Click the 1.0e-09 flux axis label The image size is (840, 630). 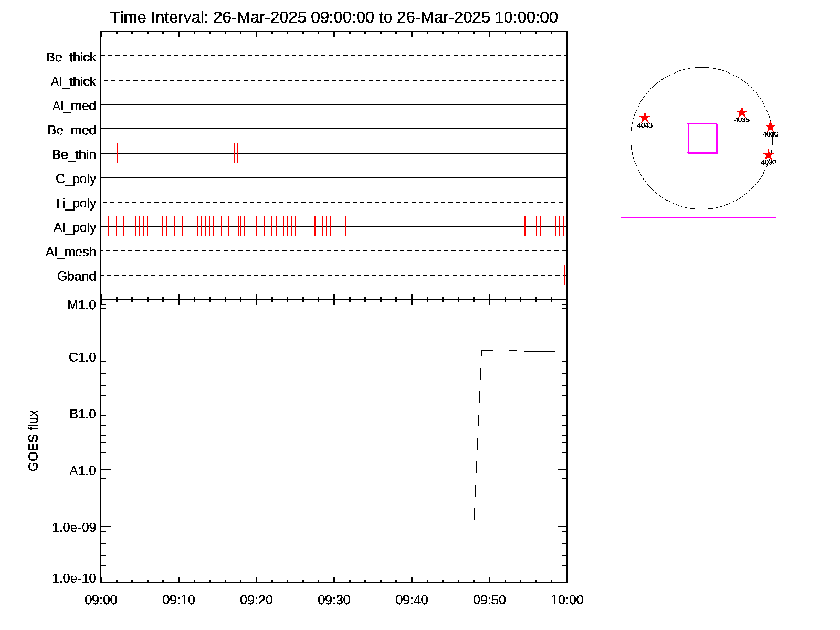(74, 528)
